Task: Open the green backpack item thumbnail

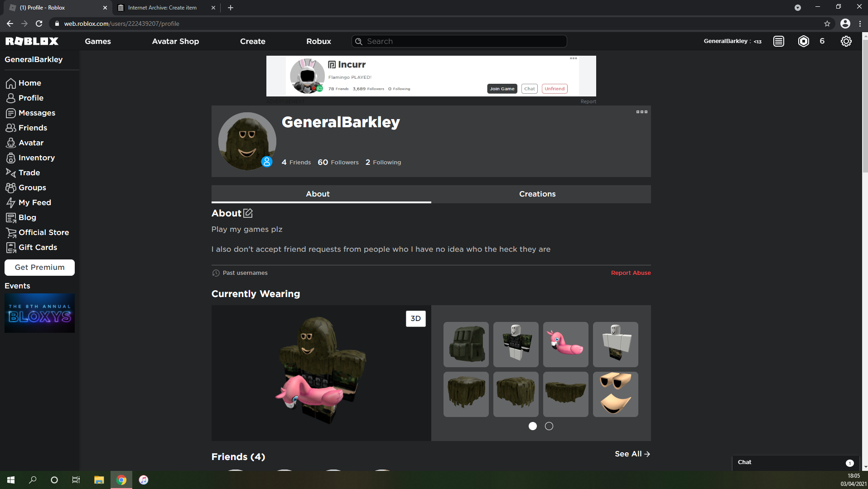Action: click(x=466, y=345)
